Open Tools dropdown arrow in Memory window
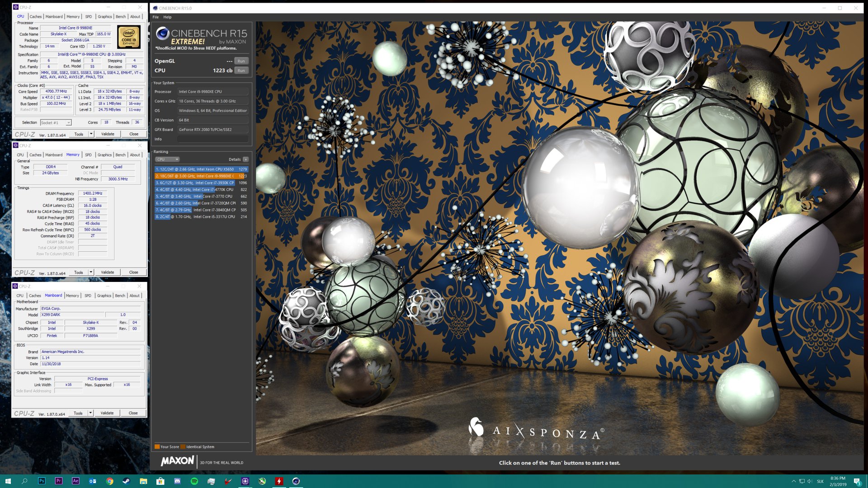Screen dimensions: 868x488 click(x=91, y=272)
